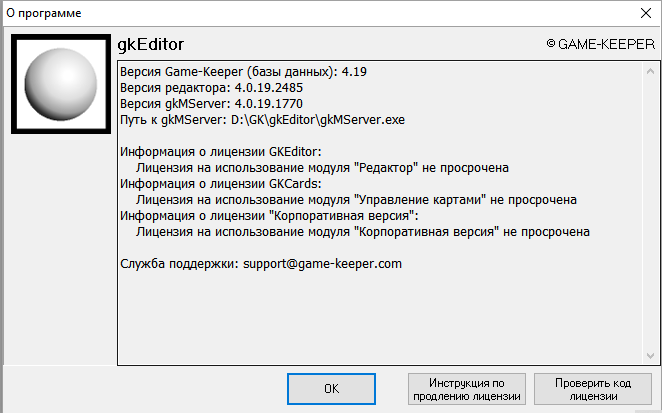Click "Проверить код лицензии" button
Screen dimensions: 662x413
pyautogui.click(x=593, y=389)
